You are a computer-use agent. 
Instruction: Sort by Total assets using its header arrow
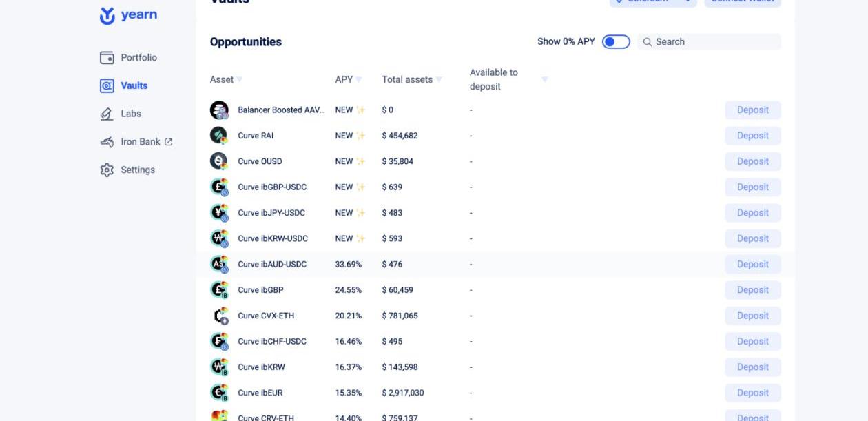point(439,80)
